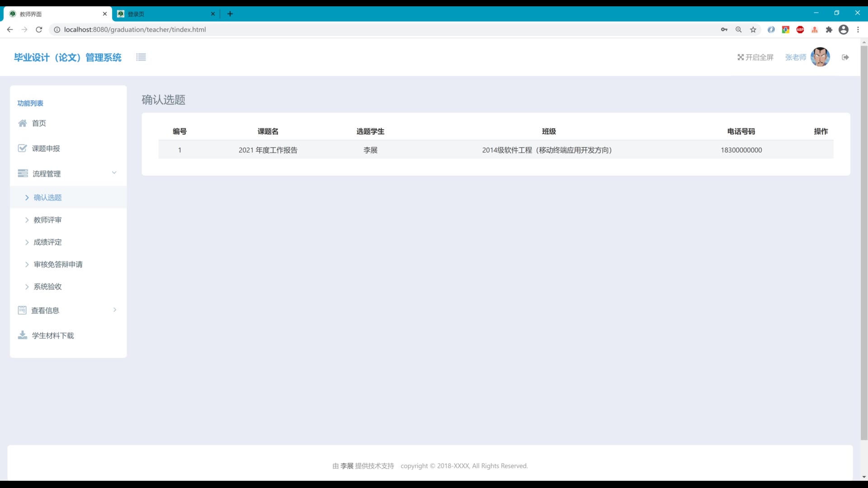Click 毕业设计(论文)管理系统 title link

[67, 57]
